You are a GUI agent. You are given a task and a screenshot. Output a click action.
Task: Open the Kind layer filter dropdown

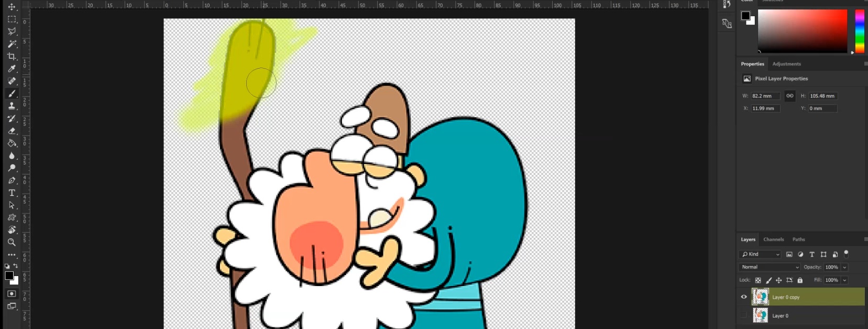click(x=761, y=254)
